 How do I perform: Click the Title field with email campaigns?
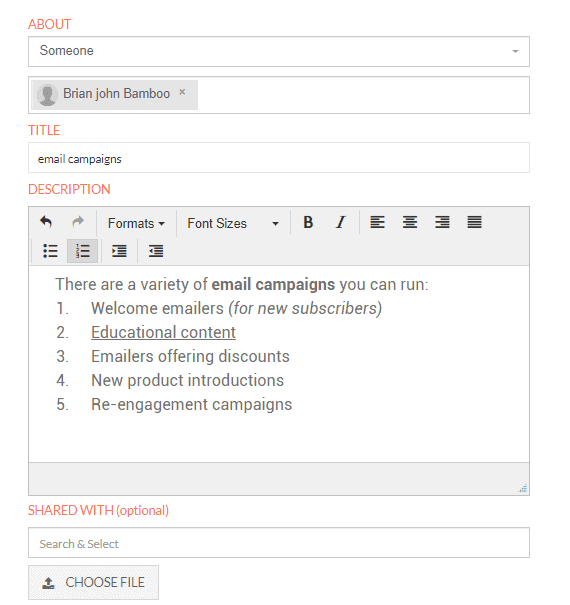click(279, 158)
